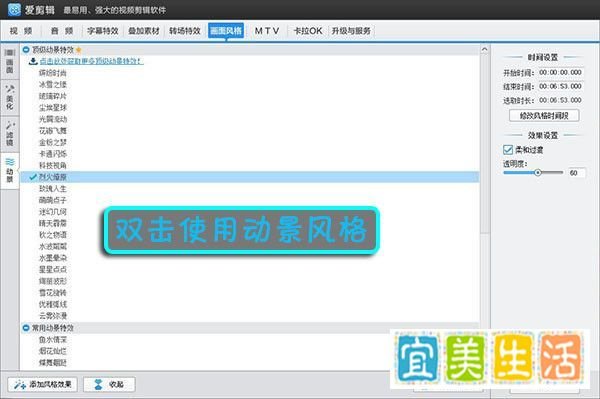Select the 烟花灿烂 effect
Screen dimensions: 600x399
(x=52, y=351)
